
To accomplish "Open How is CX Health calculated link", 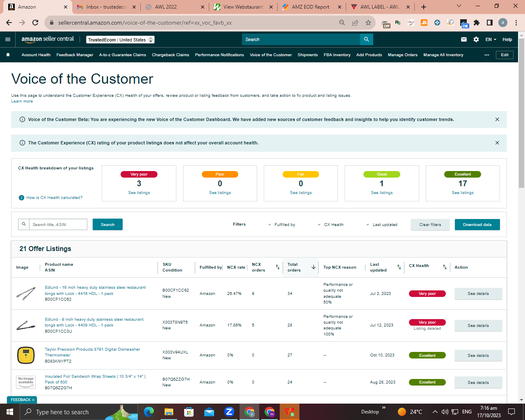I will [x=55, y=198].
